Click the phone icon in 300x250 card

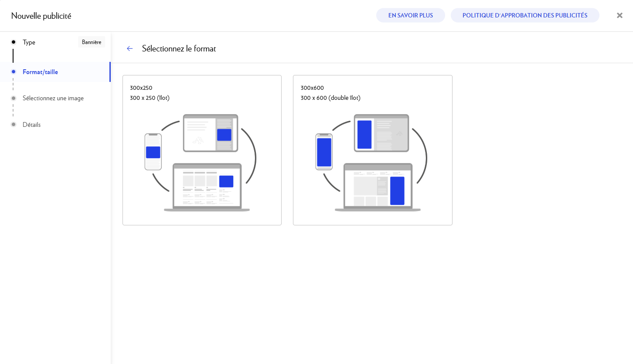(153, 152)
